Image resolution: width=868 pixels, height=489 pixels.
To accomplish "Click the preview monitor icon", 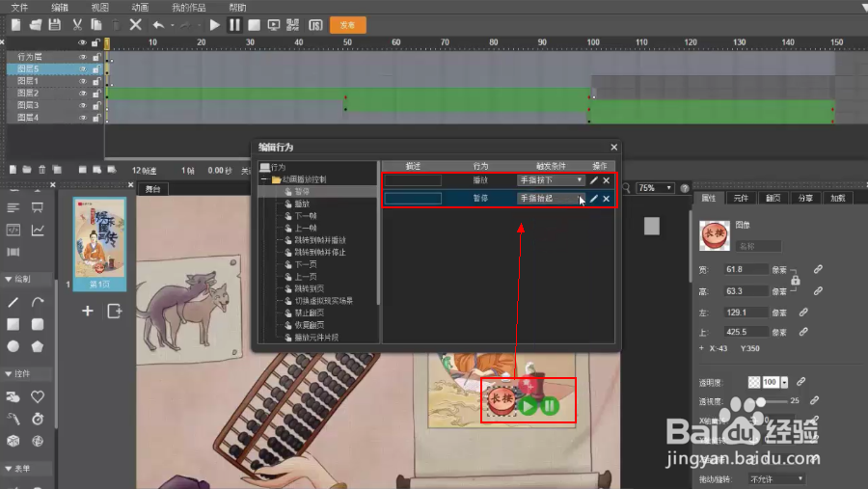I will (x=274, y=25).
